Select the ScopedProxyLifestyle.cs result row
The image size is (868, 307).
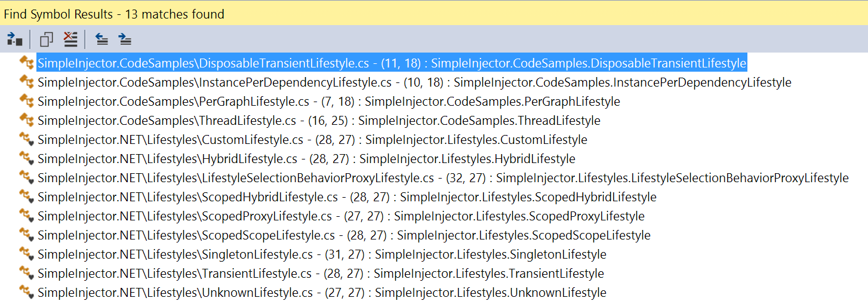pyautogui.click(x=341, y=216)
